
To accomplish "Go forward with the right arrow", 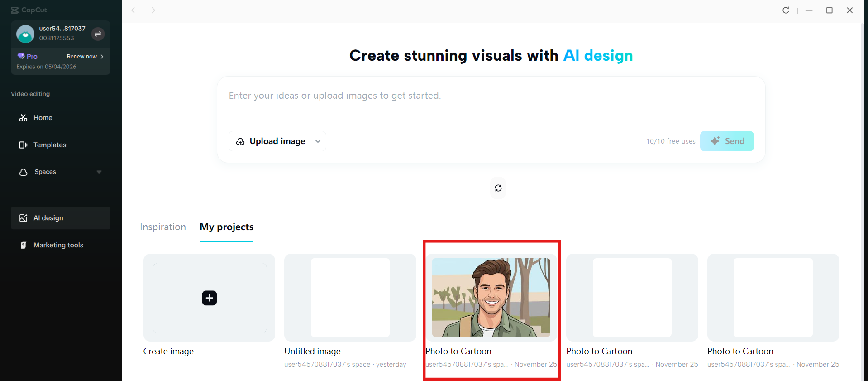I will 153,10.
